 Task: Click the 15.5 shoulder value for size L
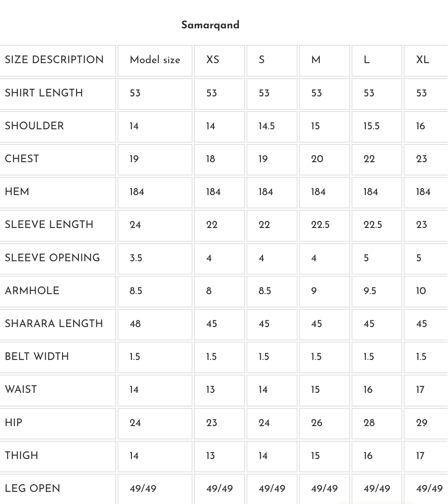[371, 126]
